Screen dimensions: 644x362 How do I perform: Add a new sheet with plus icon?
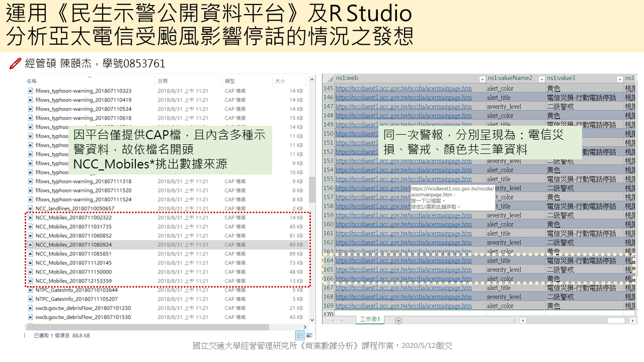(398, 320)
